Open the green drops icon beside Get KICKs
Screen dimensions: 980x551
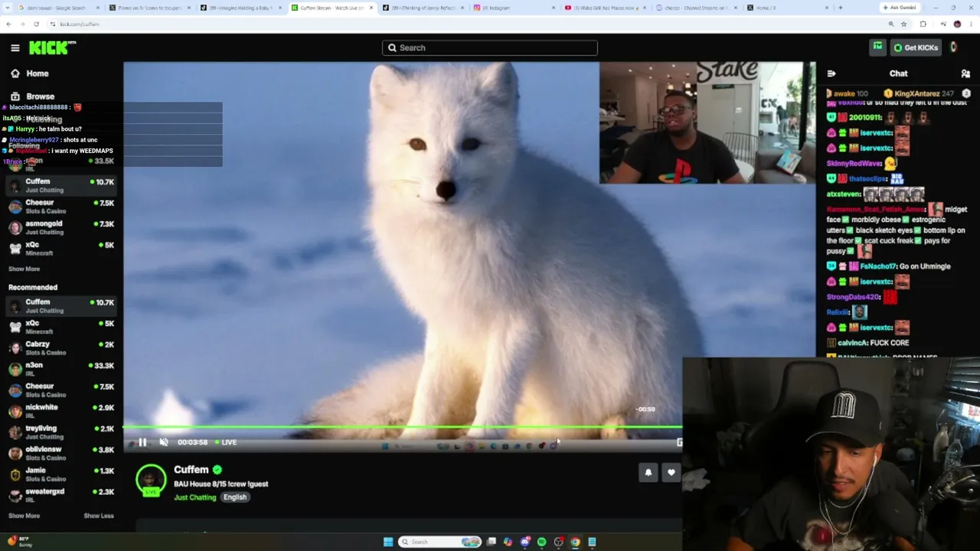coord(877,47)
